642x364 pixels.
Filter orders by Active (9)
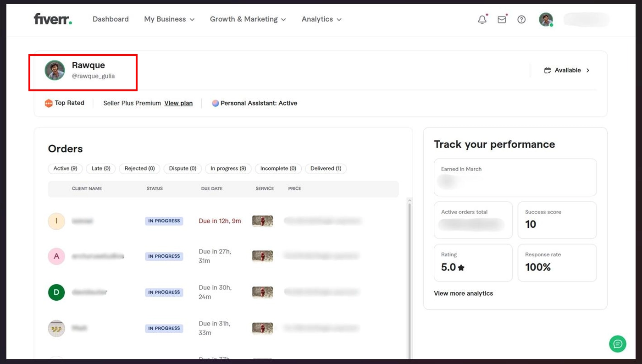pos(65,169)
